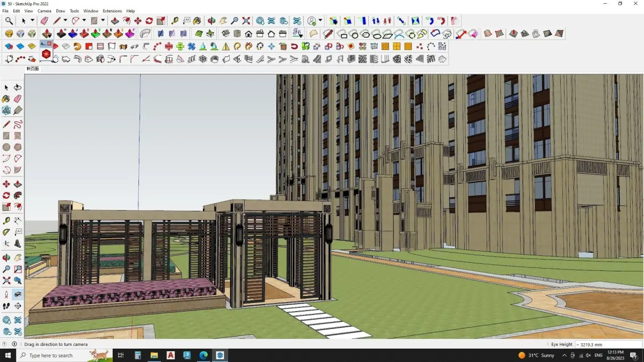The image size is (644, 362).
Task: Select the Zoom Window tool
Action: tap(18, 269)
